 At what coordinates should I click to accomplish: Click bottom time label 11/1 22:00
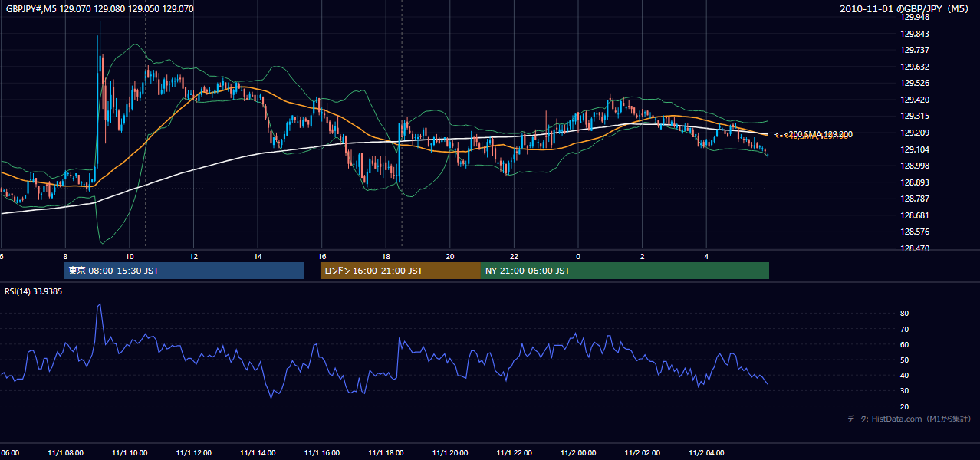point(514,453)
